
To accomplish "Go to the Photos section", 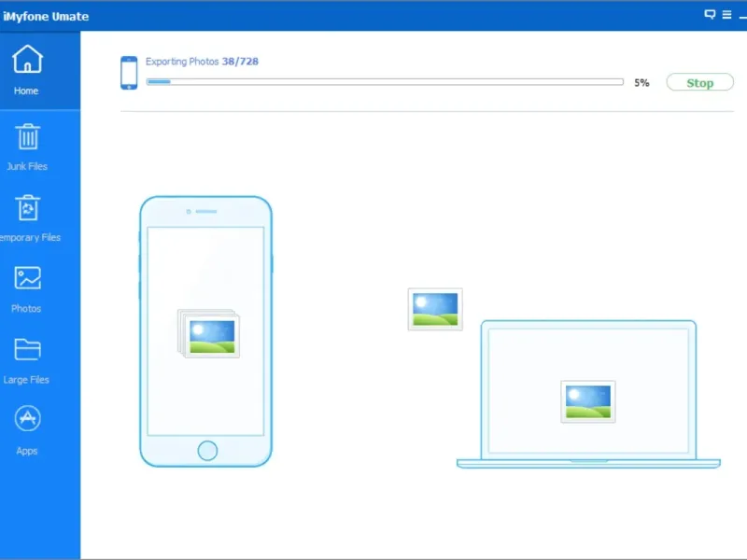I will pos(27,289).
